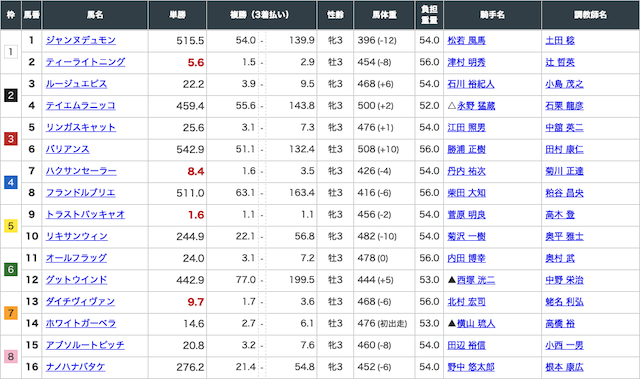640x379 pixels.
Task: Click the white frame 1 badge
Action: 11,52
